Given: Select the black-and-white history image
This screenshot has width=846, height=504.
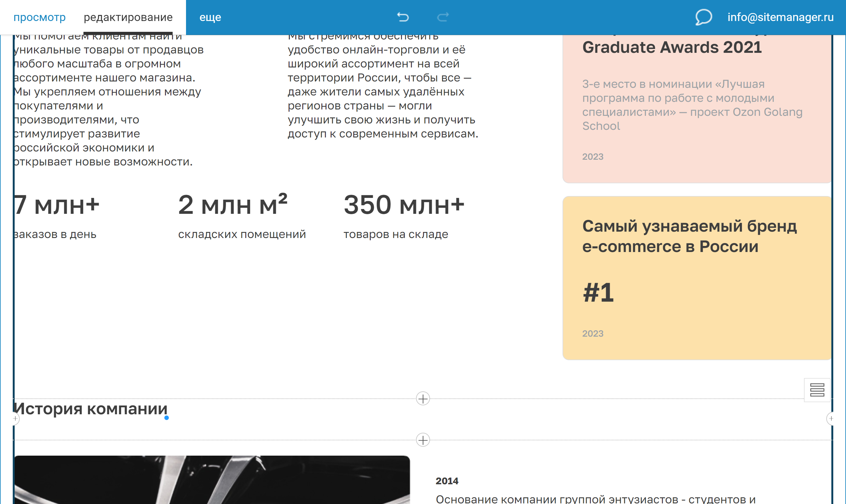Looking at the screenshot, I should (x=212, y=479).
